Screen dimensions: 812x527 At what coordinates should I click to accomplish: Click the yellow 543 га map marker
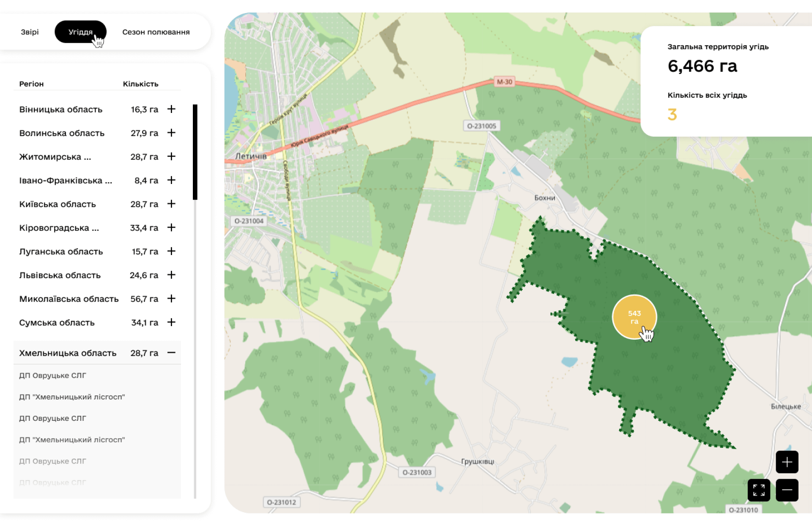(634, 317)
